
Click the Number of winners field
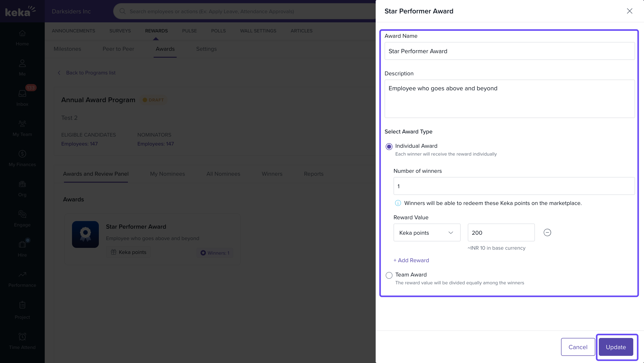[x=514, y=186]
